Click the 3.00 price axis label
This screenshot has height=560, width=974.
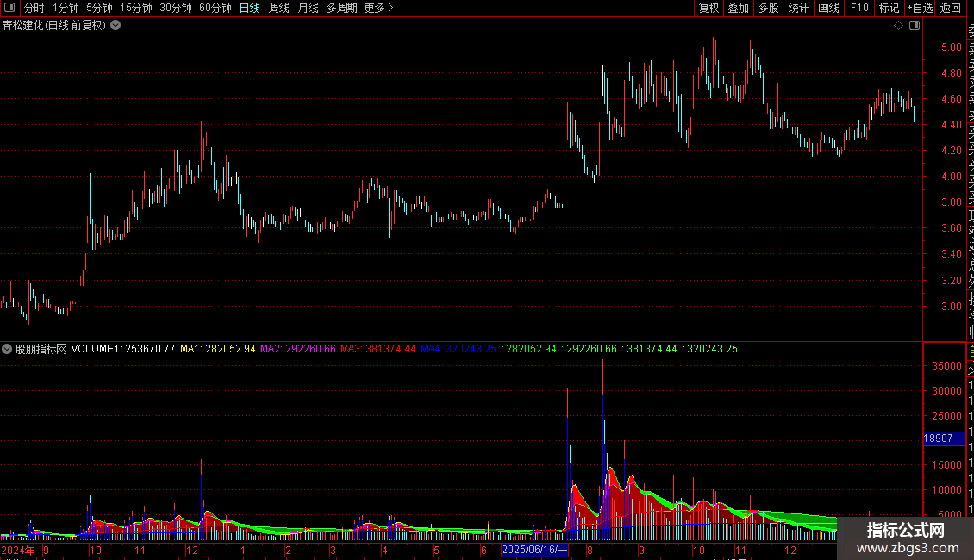(x=951, y=306)
